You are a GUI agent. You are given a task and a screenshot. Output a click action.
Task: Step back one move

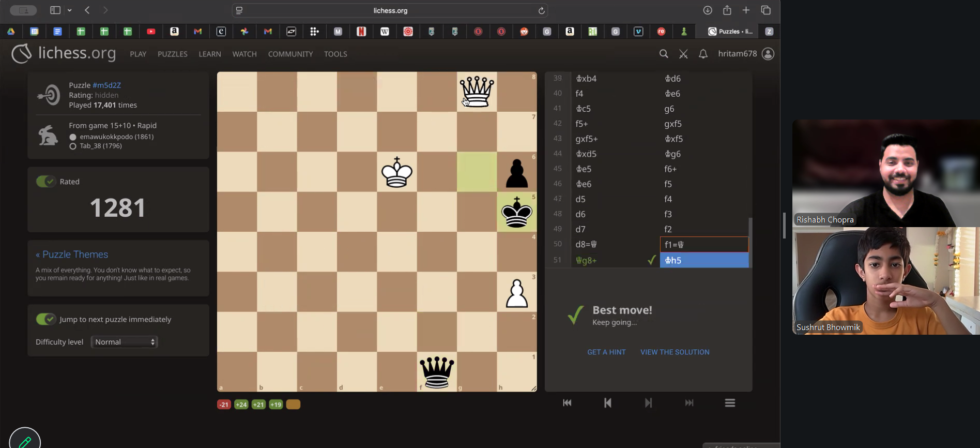point(608,403)
